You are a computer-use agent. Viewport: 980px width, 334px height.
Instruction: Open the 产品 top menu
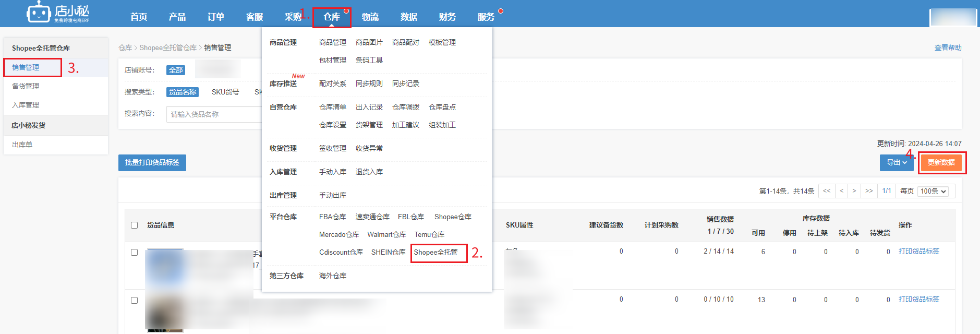point(177,17)
